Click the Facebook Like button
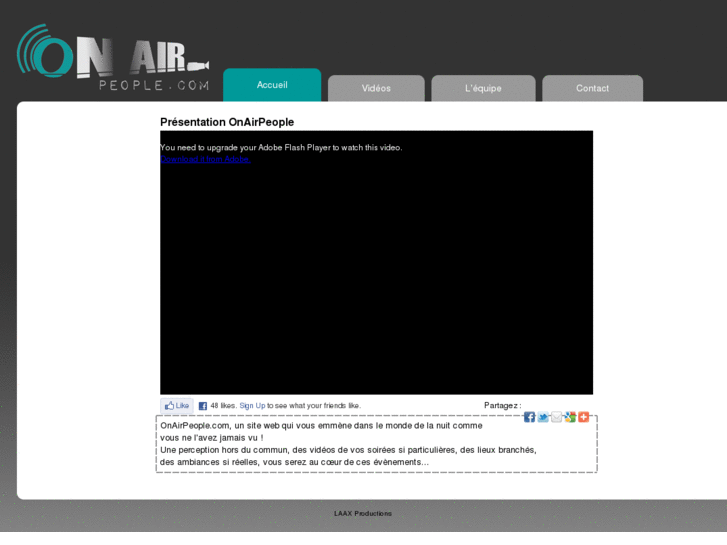This screenshot has height=545, width=727. pyautogui.click(x=177, y=405)
